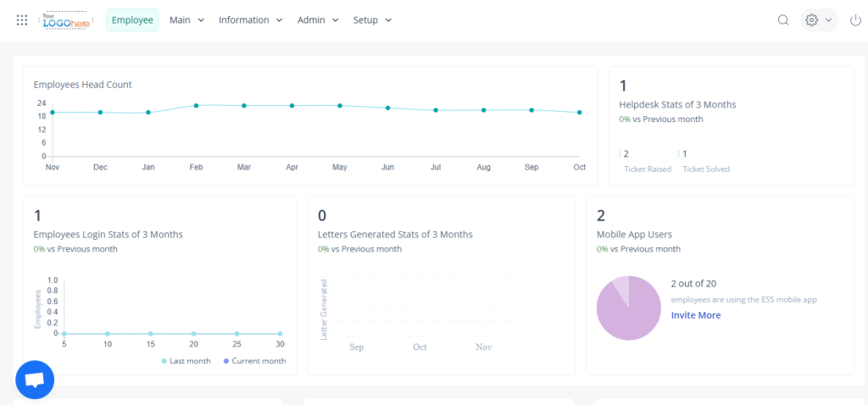
Task: Expand the Admin dropdown menu
Action: 318,20
